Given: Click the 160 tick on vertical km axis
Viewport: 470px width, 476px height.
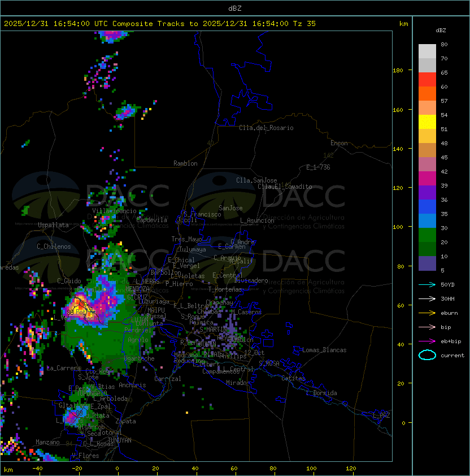Looking at the screenshot, I should 398,110.
